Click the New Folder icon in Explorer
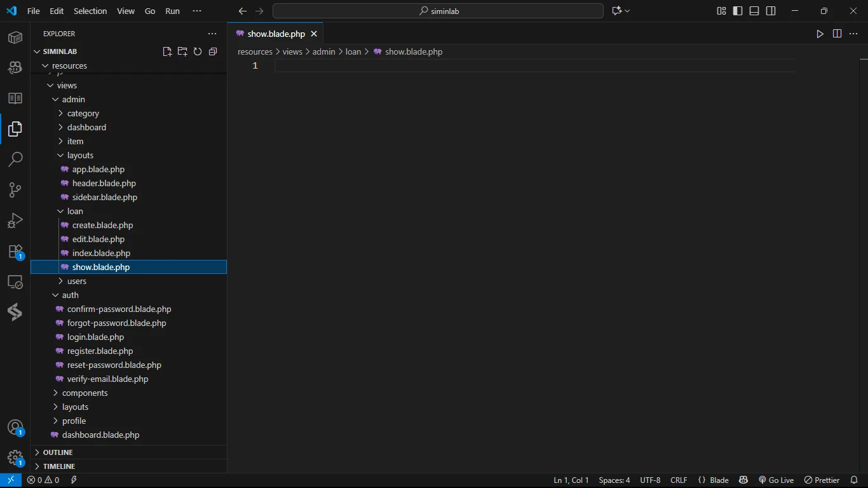 coord(182,51)
